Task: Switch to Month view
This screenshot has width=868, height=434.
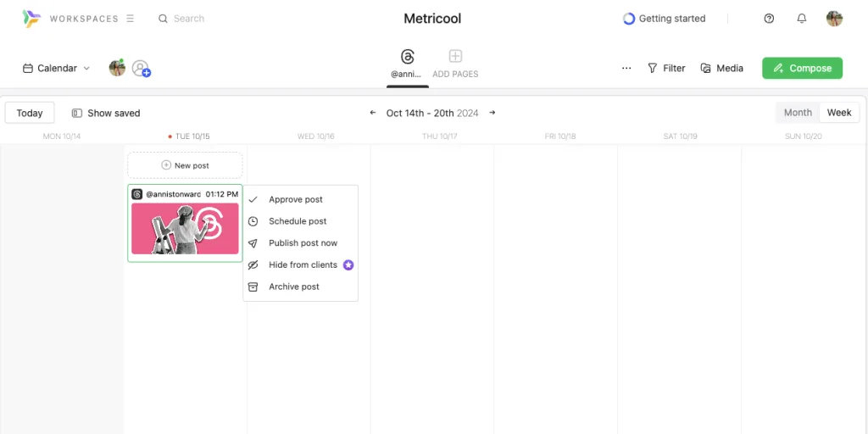Action: [798, 113]
